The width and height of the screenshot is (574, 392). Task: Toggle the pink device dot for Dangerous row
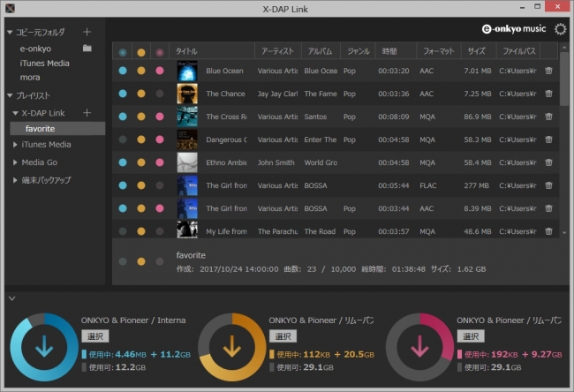(159, 139)
